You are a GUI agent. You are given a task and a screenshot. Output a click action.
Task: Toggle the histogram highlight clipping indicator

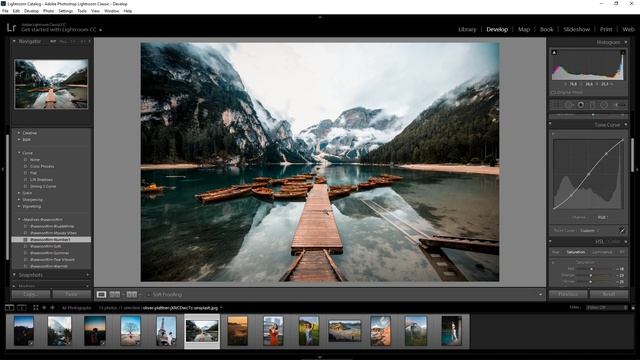tap(623, 52)
